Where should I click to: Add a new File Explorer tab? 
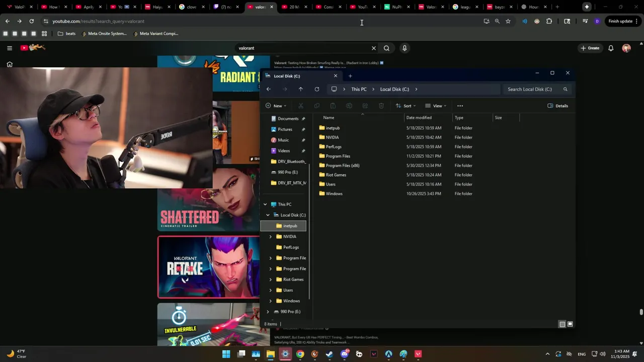coord(350,76)
